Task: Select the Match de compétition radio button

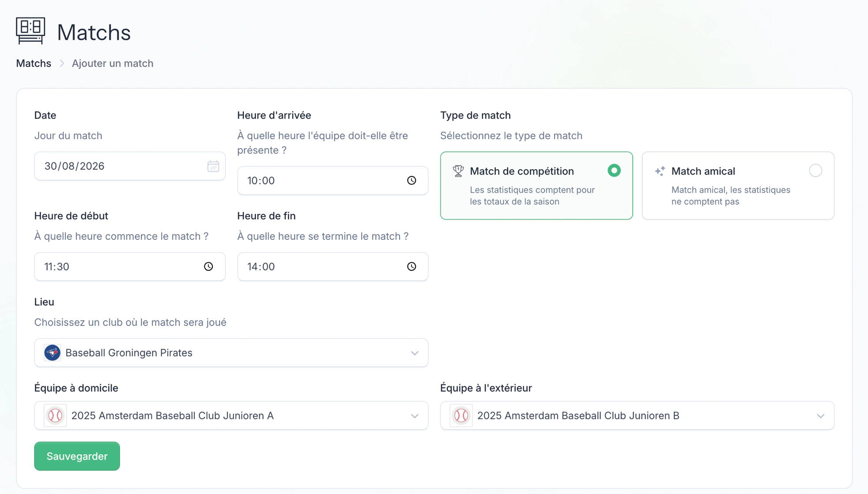Action: point(614,171)
